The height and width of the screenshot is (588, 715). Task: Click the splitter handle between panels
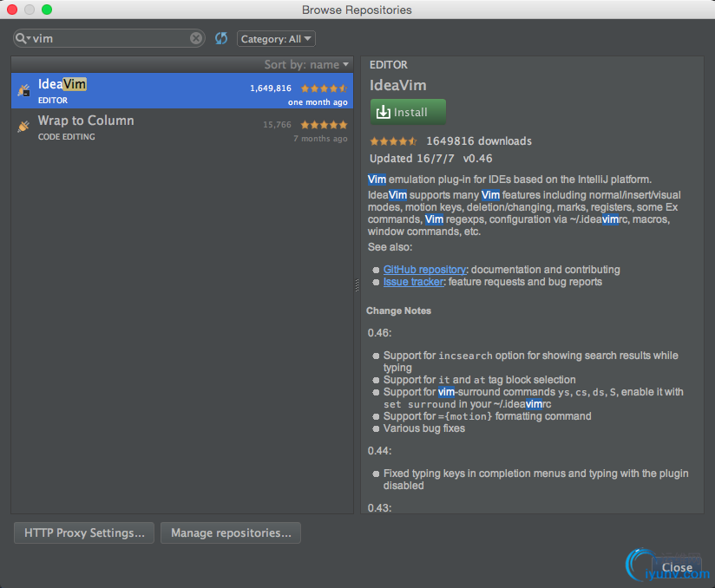357,285
